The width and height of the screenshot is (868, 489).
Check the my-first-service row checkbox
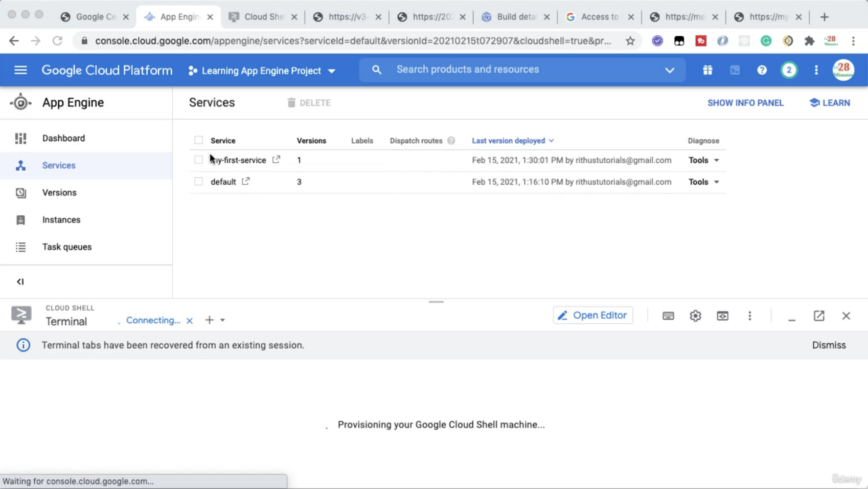pyautogui.click(x=198, y=160)
